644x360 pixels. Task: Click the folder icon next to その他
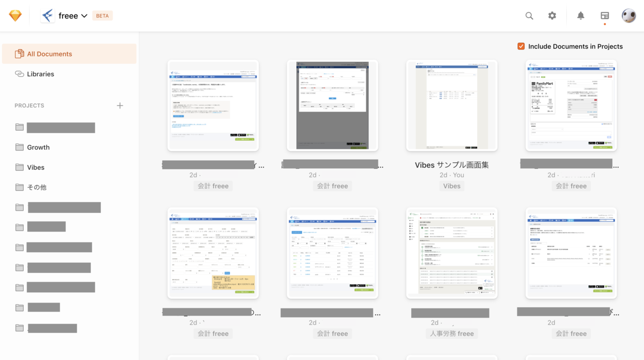pos(19,187)
